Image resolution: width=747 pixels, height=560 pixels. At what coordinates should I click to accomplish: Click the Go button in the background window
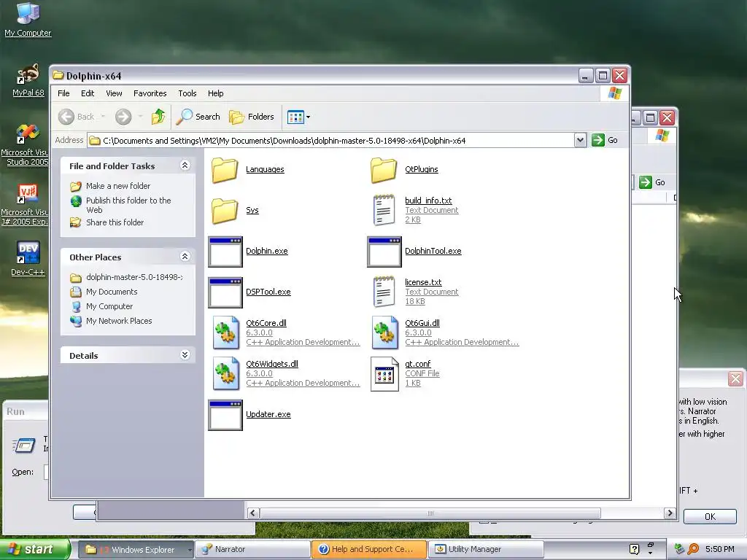[653, 182]
